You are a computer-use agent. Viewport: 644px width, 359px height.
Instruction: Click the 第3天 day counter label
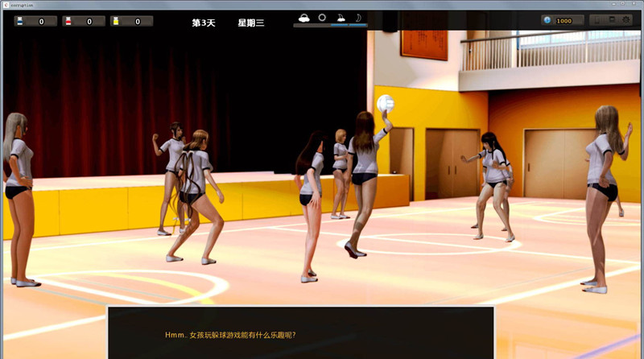click(203, 23)
